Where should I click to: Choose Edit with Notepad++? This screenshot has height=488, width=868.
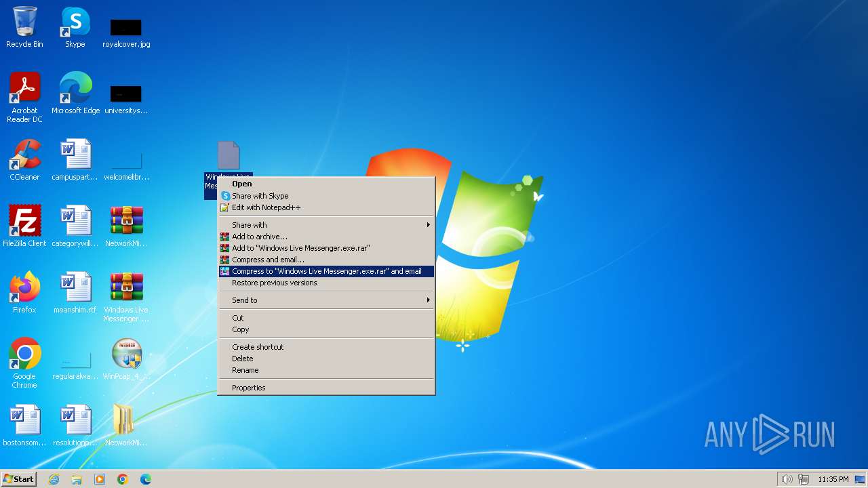click(x=326, y=207)
